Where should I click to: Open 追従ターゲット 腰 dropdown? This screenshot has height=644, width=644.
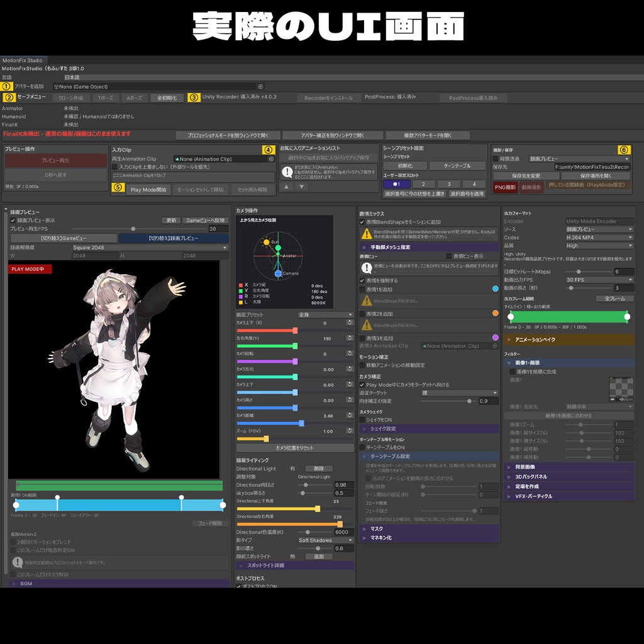point(460,393)
